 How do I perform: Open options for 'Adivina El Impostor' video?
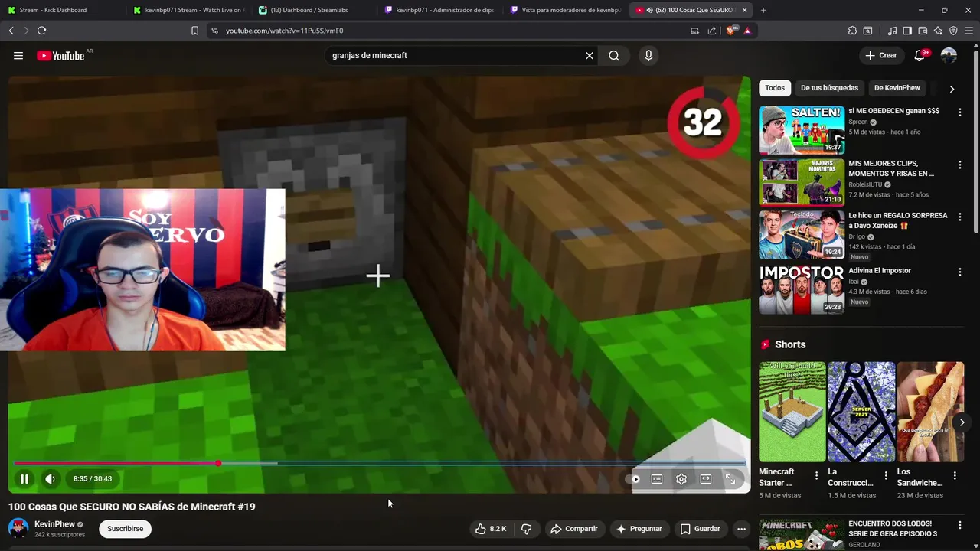click(960, 272)
